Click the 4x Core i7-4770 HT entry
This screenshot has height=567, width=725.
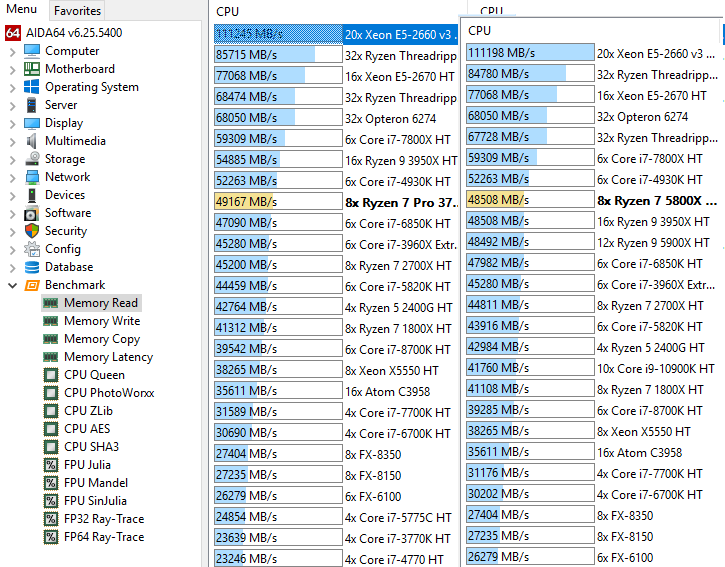[x=394, y=560]
